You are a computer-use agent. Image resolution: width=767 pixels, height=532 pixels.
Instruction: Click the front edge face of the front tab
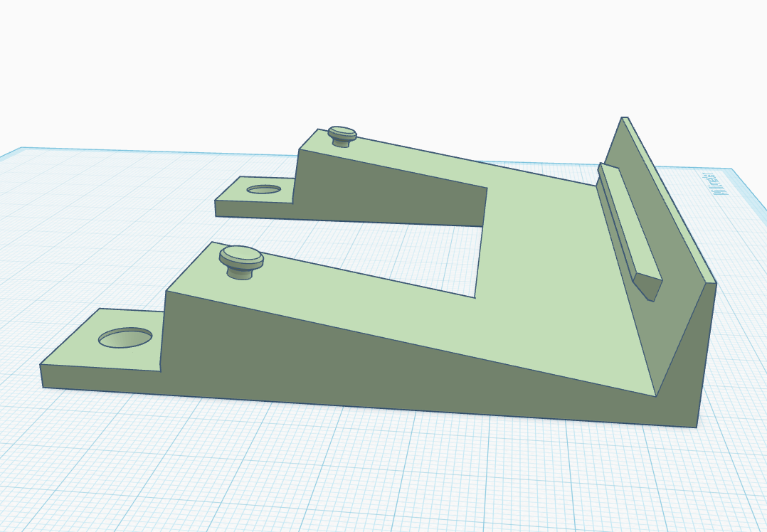(x=100, y=380)
